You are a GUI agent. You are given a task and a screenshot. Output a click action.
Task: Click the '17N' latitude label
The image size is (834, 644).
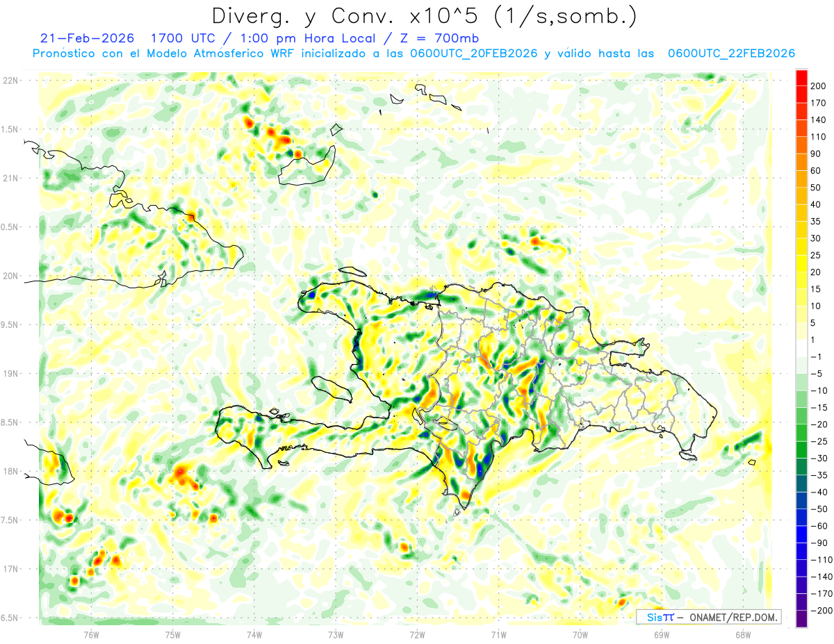[x=10, y=569]
